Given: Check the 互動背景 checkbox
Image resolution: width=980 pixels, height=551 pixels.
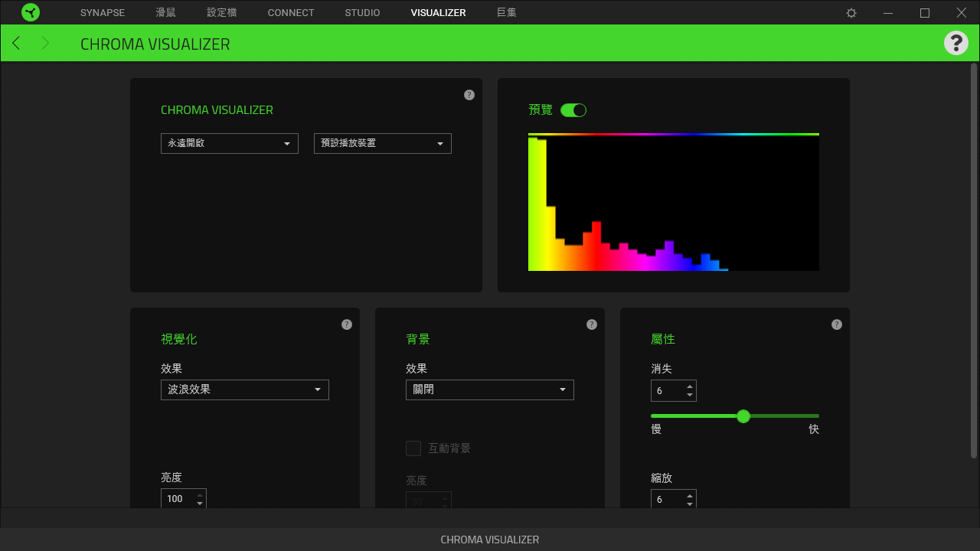Looking at the screenshot, I should (x=413, y=448).
